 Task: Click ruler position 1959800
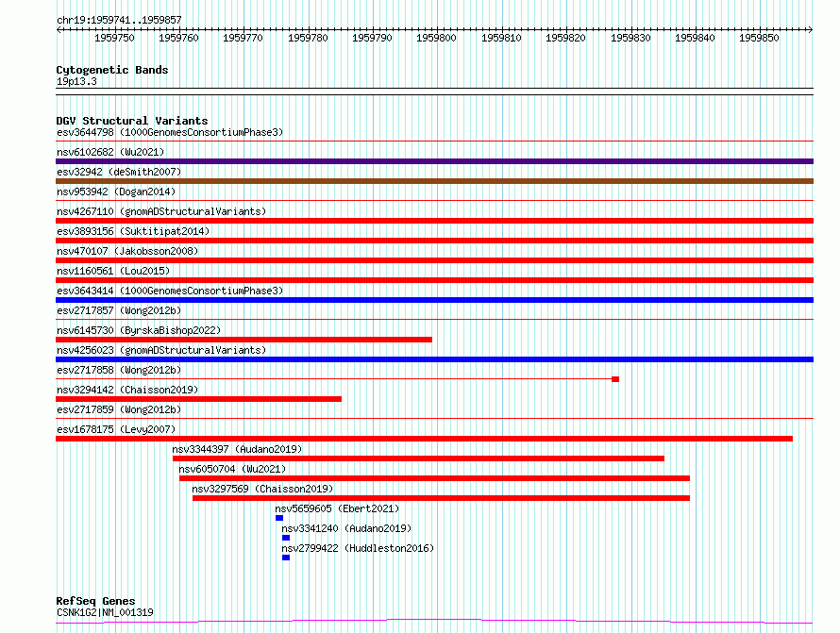437,38
